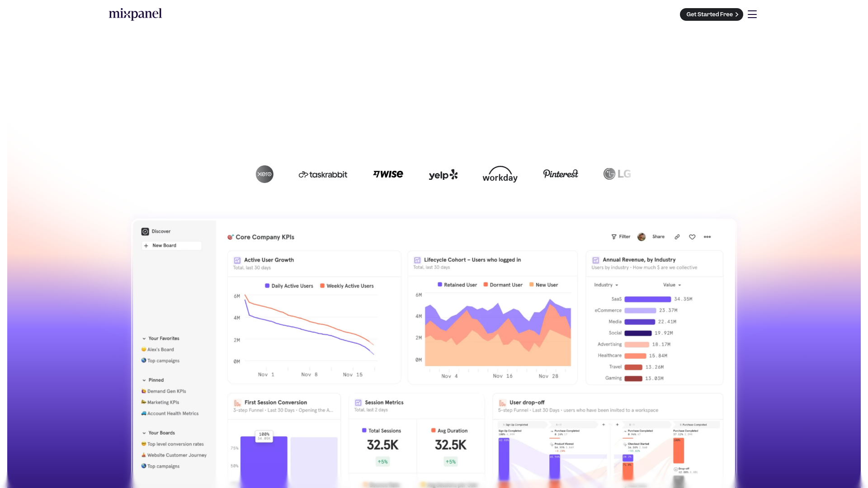
Task: Collapse the Pinned section in sidebar
Action: 144,380
